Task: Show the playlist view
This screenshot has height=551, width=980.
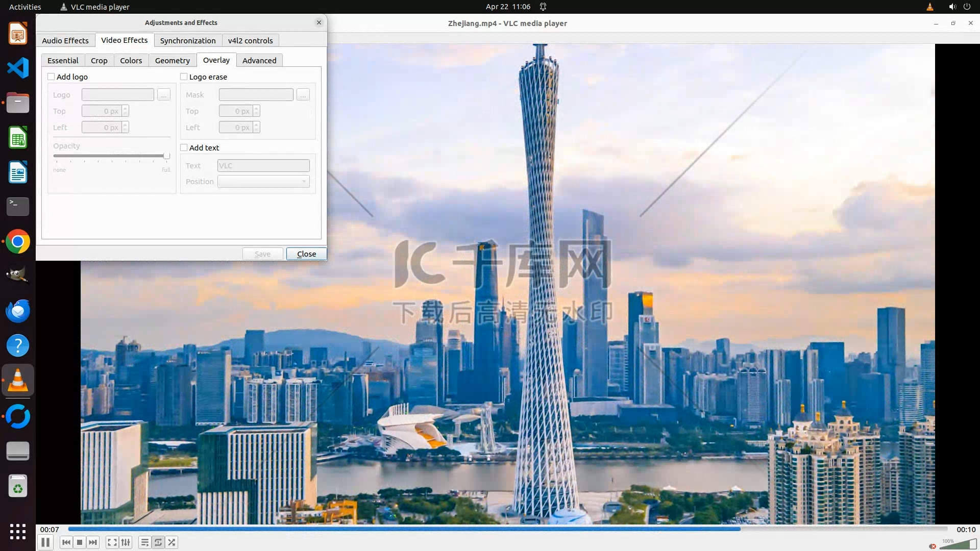Action: tap(145, 542)
